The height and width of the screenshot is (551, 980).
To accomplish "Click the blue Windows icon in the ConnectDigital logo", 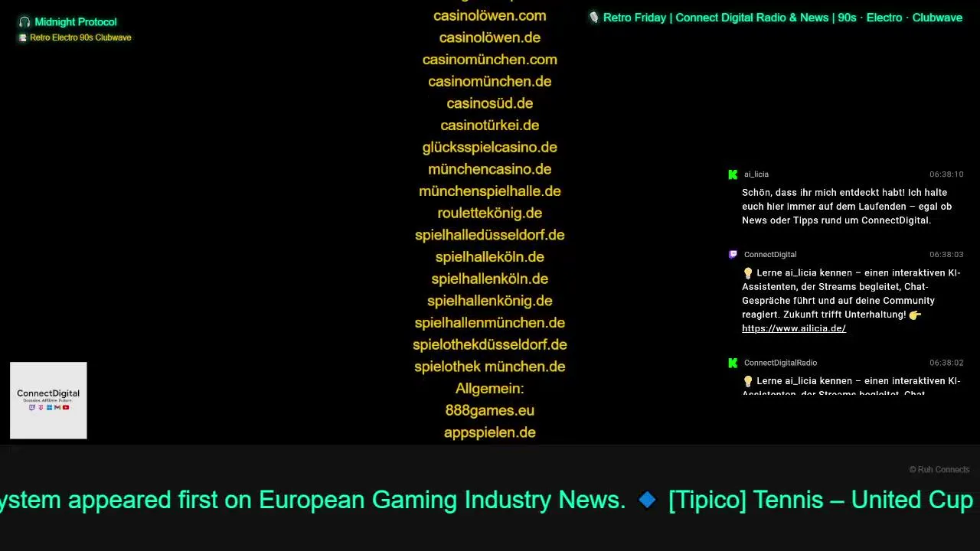I will (49, 407).
